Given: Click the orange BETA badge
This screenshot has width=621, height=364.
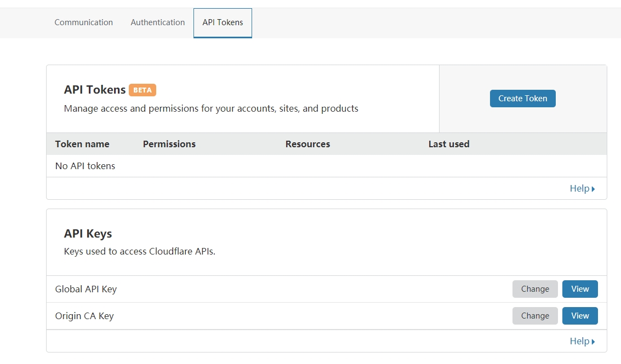Looking at the screenshot, I should (143, 90).
